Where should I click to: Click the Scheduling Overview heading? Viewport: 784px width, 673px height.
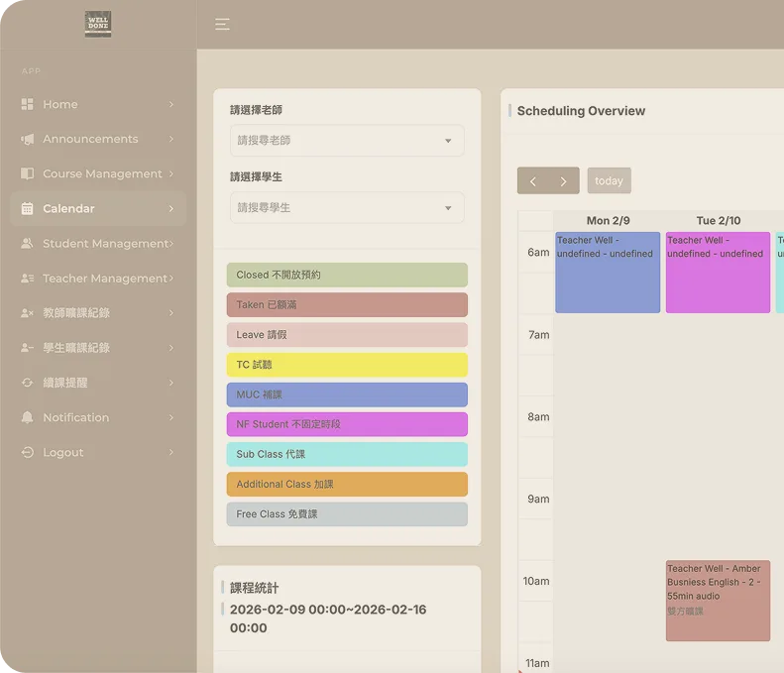pos(581,111)
